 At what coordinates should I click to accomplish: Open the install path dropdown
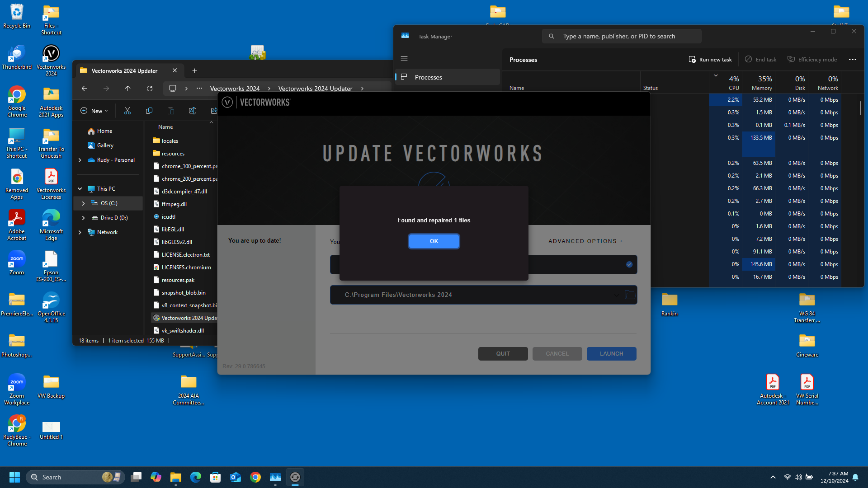tap(617, 295)
